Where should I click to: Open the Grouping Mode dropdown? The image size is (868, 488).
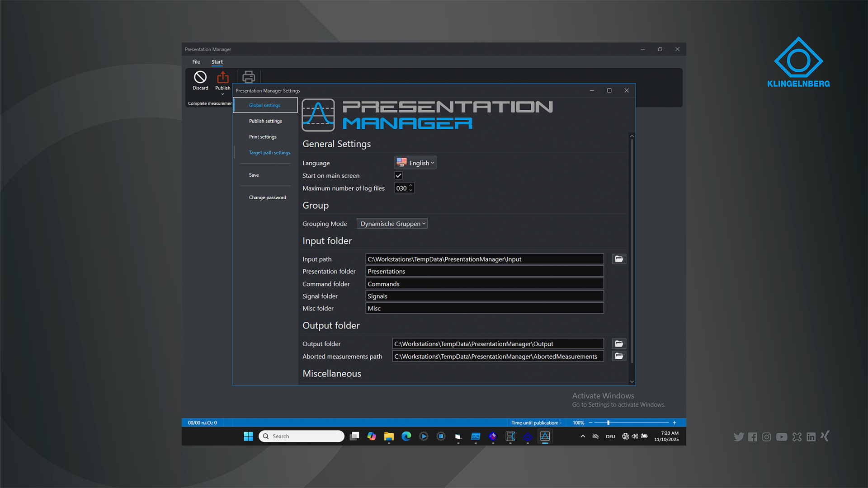tap(392, 224)
